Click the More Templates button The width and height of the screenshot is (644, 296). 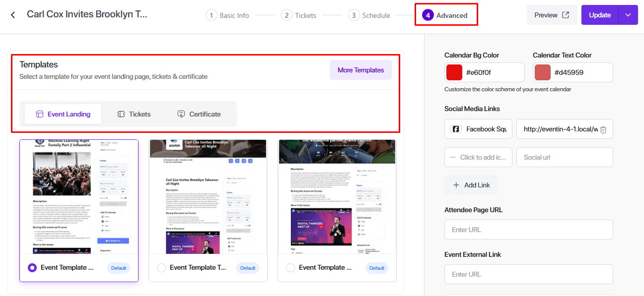[x=360, y=70]
